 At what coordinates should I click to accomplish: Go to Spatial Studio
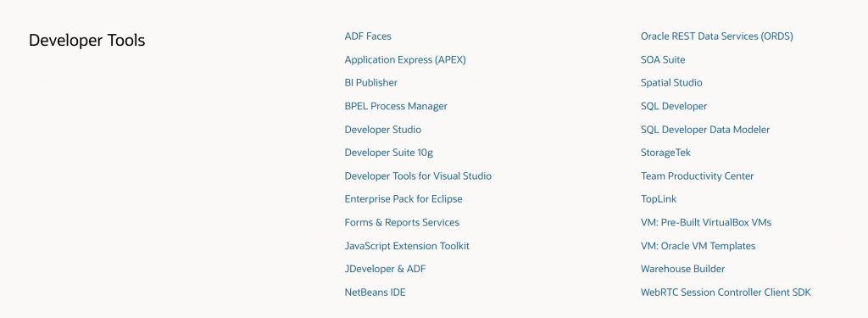(x=671, y=82)
